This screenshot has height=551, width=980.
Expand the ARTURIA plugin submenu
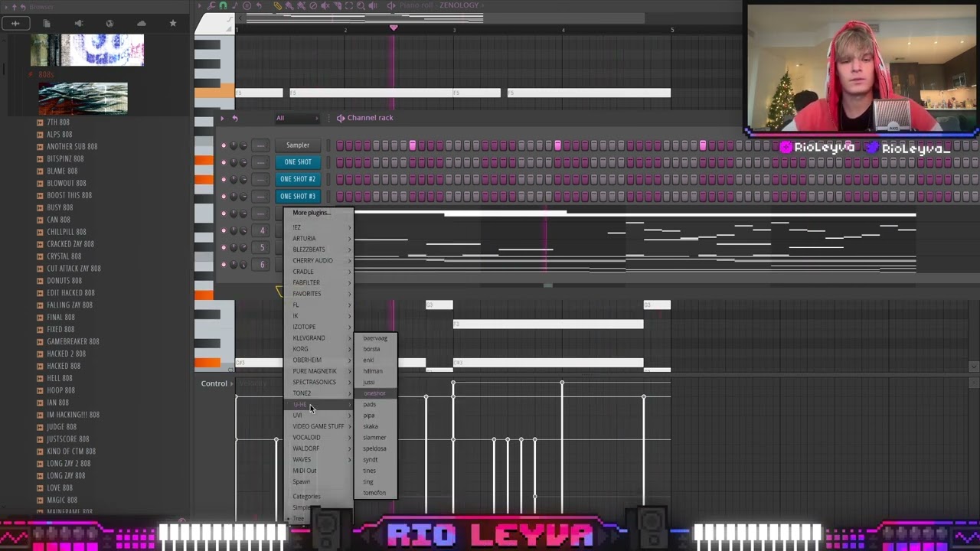(318, 238)
